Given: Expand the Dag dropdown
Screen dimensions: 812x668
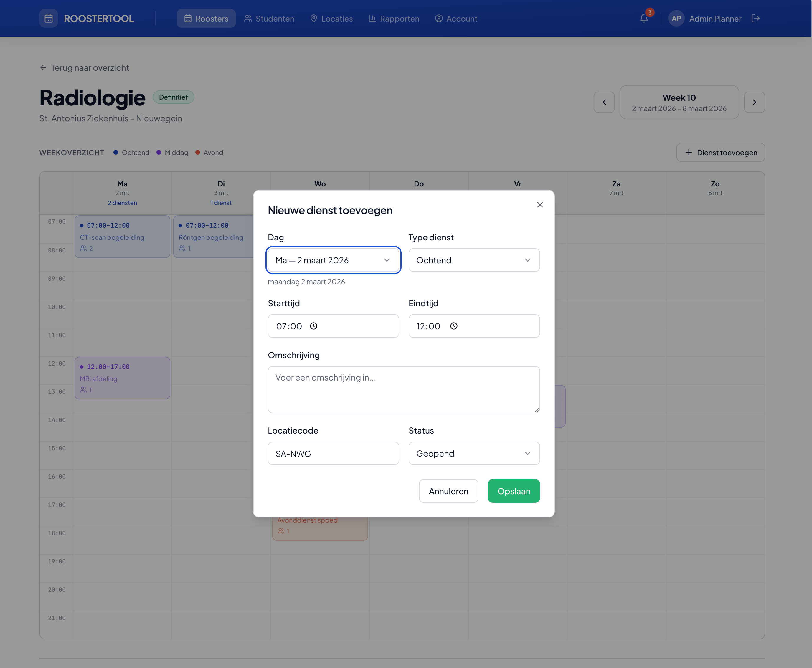Looking at the screenshot, I should pos(333,260).
